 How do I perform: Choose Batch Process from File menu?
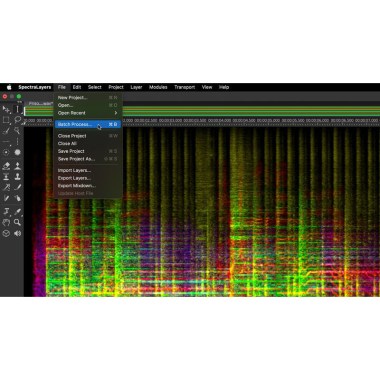88,124
